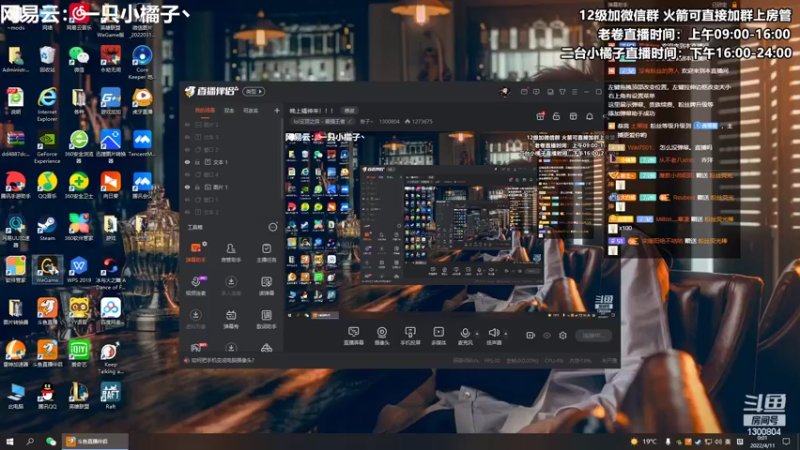
Task: Toggle visibility of 文本 3 source
Action: [x=187, y=137]
